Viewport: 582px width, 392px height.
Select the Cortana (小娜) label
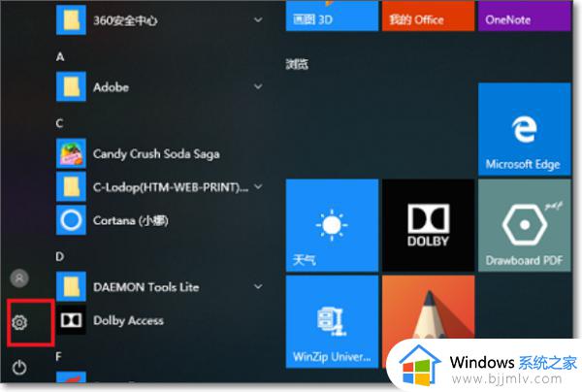pos(131,220)
